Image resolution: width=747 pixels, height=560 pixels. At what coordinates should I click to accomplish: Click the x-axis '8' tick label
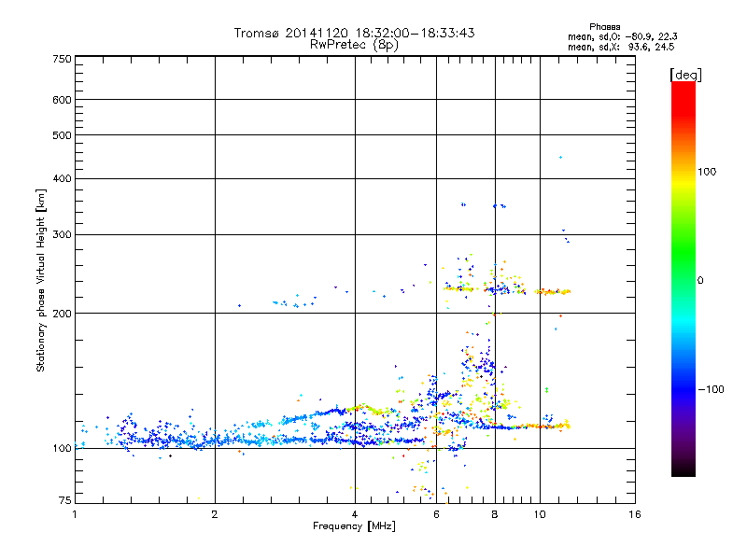pos(495,514)
